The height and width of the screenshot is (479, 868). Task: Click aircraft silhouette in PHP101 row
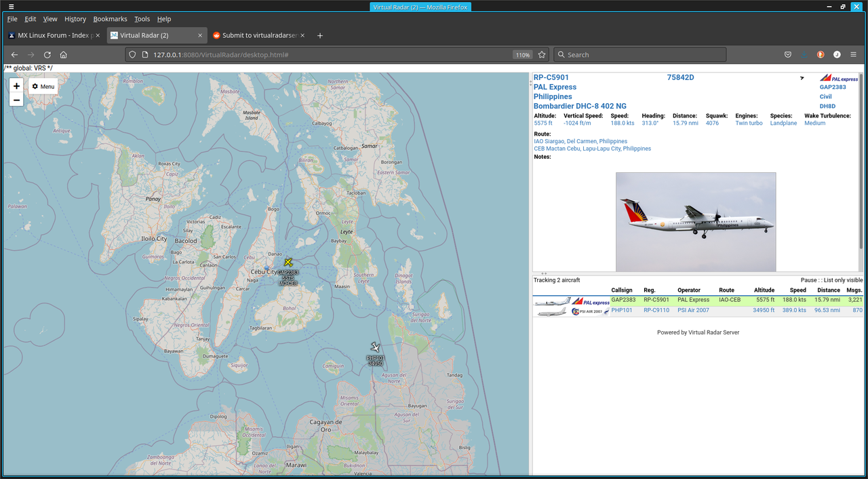tap(551, 311)
